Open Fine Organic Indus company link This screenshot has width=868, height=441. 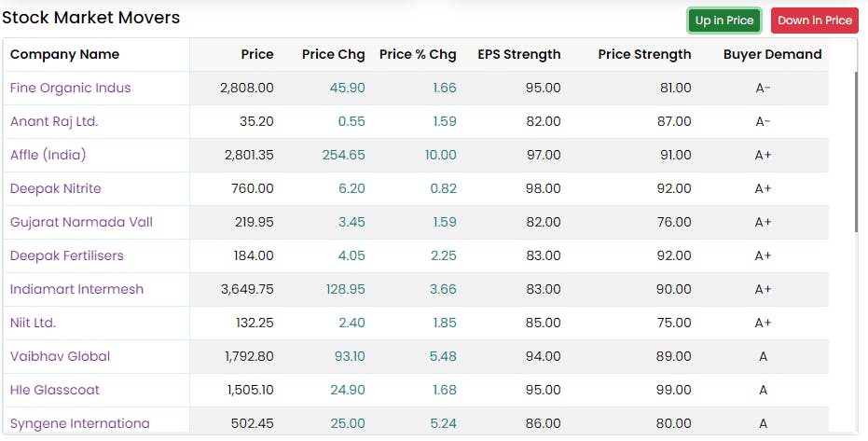70,88
